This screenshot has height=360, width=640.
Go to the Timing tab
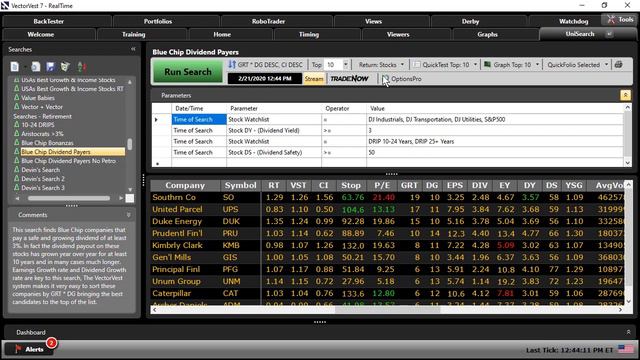click(x=309, y=34)
